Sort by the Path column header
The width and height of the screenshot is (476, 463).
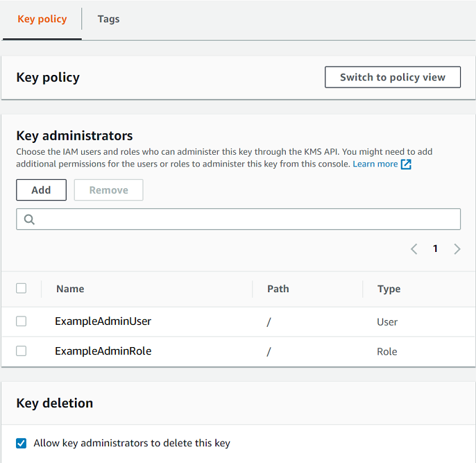click(278, 289)
